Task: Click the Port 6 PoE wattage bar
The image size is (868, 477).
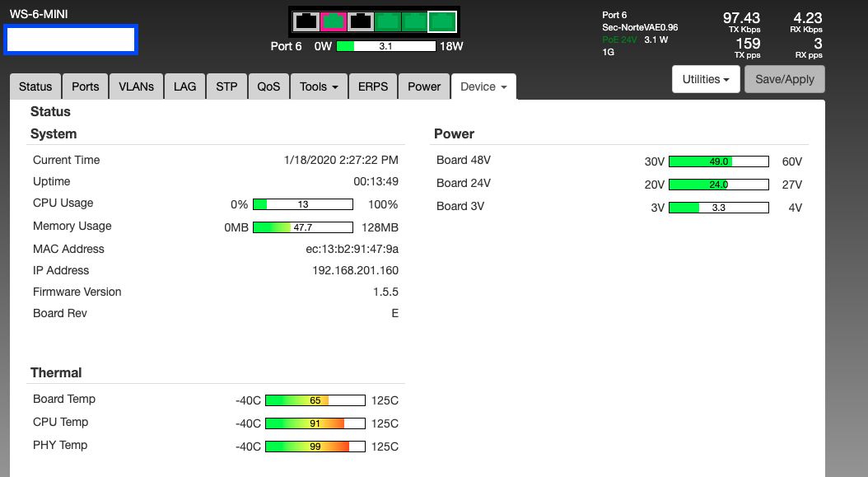Action: [385, 47]
